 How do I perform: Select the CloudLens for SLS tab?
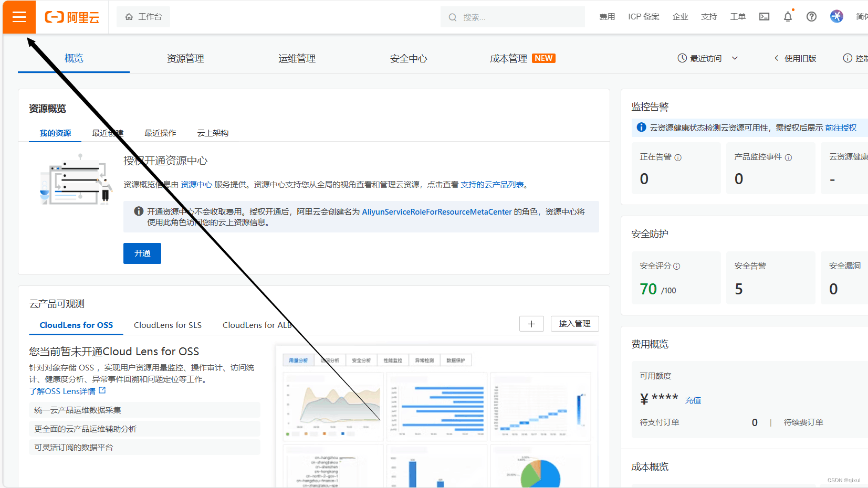point(168,325)
